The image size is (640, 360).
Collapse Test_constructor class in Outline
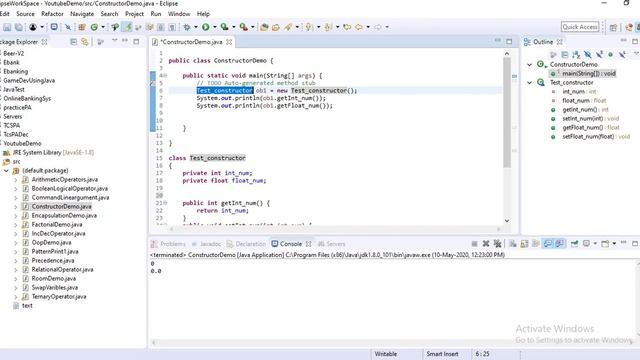tap(530, 82)
